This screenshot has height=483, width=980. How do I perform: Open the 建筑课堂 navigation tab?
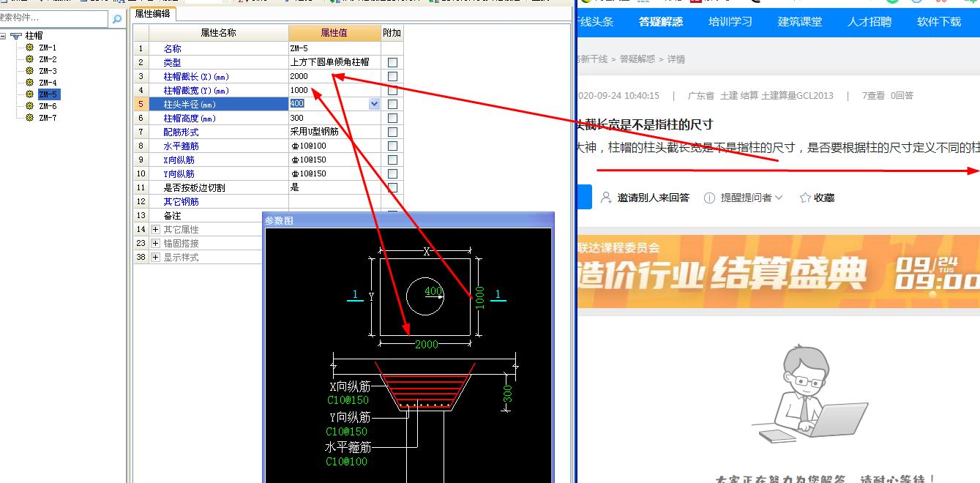click(800, 22)
